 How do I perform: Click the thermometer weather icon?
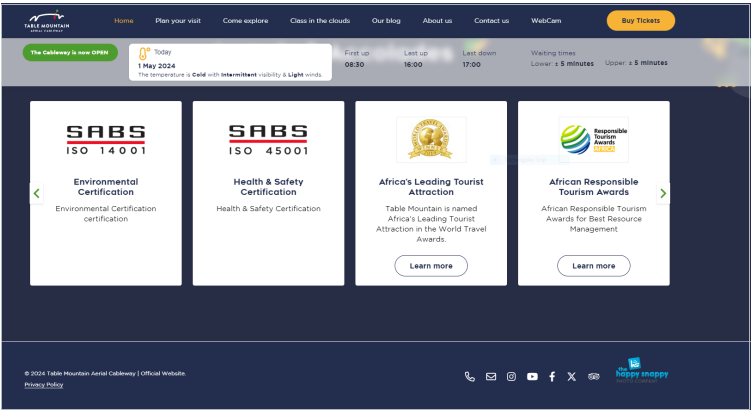coord(144,53)
